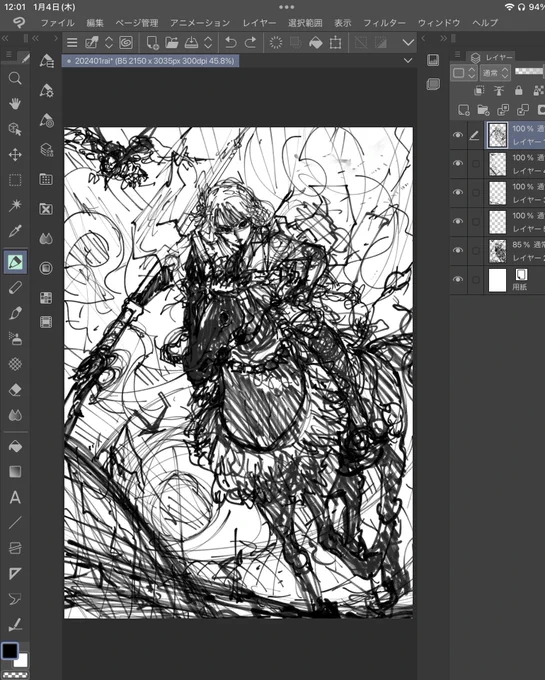The height and width of the screenshot is (680, 545).
Task: Select the Zoom magnifier tool
Action: (15, 78)
